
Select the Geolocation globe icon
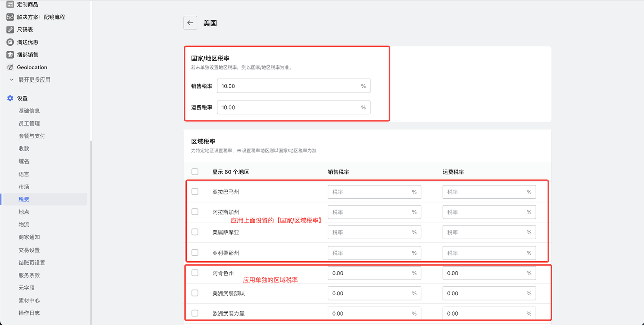[x=9, y=67]
